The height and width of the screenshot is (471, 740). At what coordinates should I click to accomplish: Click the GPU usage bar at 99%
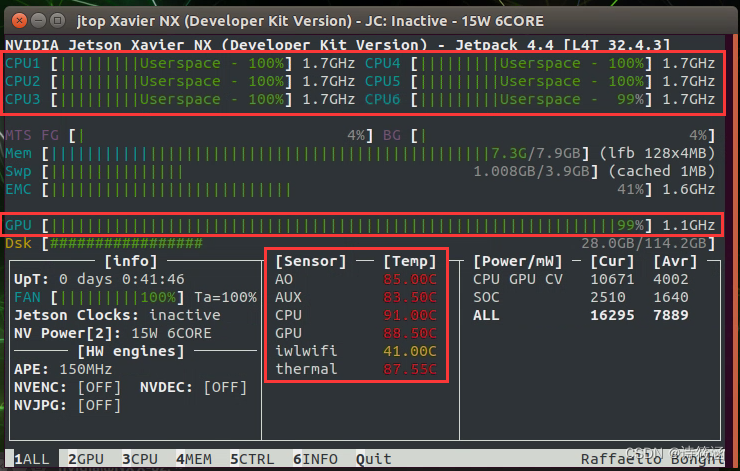tap(347, 225)
